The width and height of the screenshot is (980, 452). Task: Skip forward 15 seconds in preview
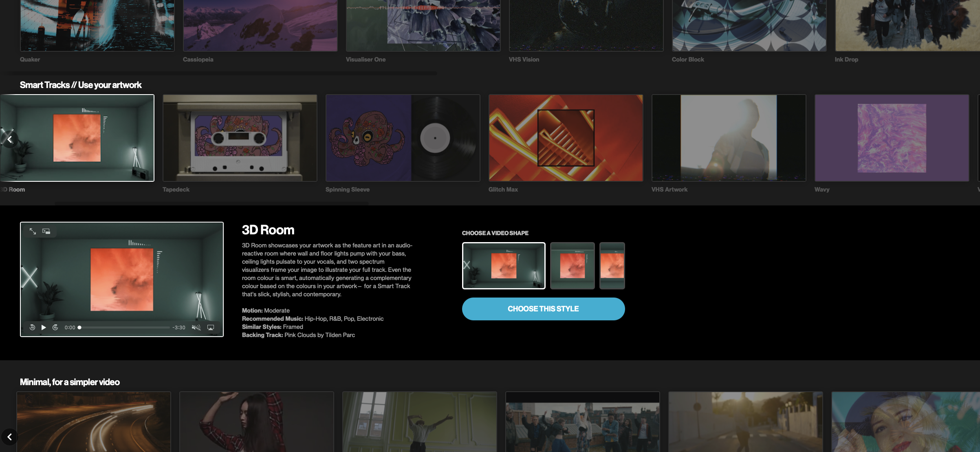[x=55, y=327]
